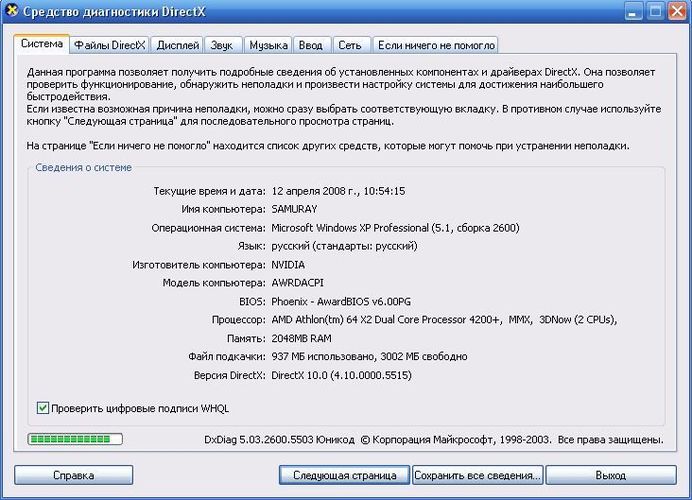Open the Музыка tab
Screen dimensions: 692x500
(x=268, y=45)
